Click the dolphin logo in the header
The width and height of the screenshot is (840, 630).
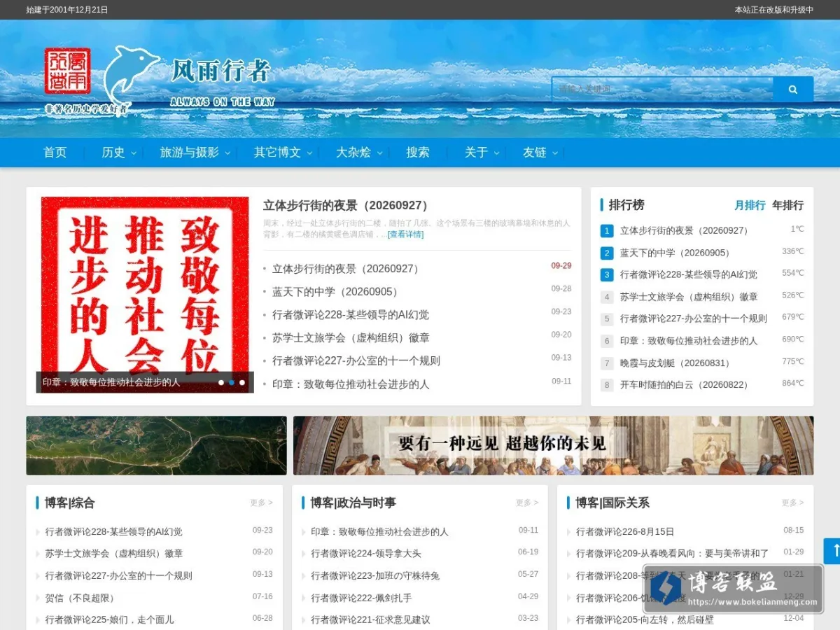[132, 76]
